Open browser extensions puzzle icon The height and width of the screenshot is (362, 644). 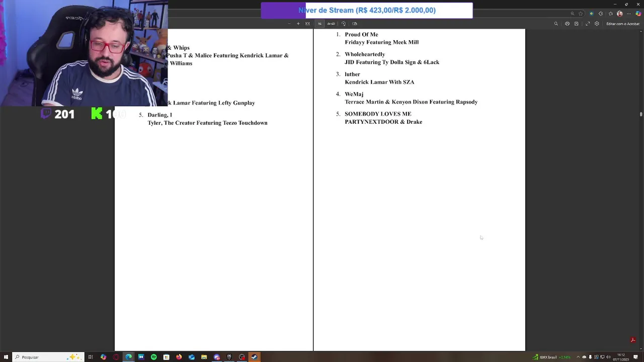tap(601, 14)
